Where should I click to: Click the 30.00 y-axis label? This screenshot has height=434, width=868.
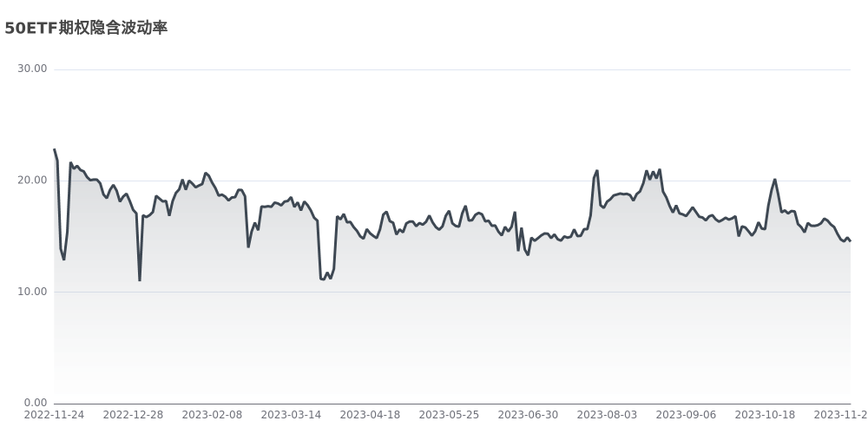coord(33,69)
